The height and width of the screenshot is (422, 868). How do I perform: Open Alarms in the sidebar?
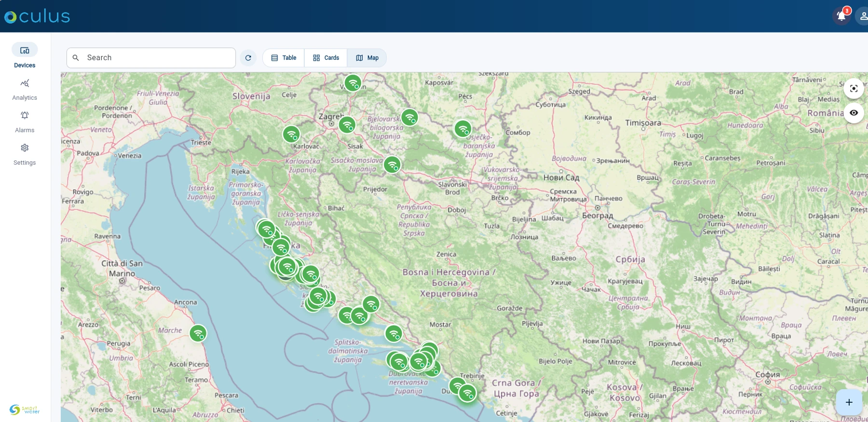pyautogui.click(x=25, y=122)
